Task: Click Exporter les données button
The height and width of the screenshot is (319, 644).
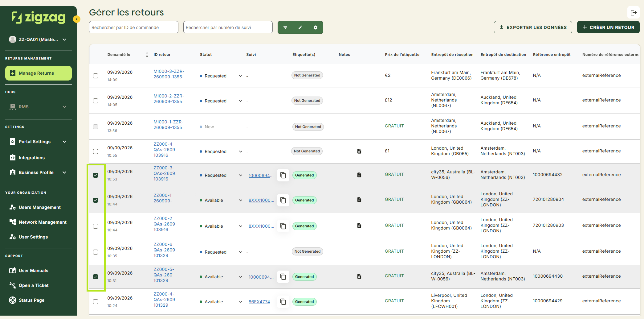Action: 533,27
